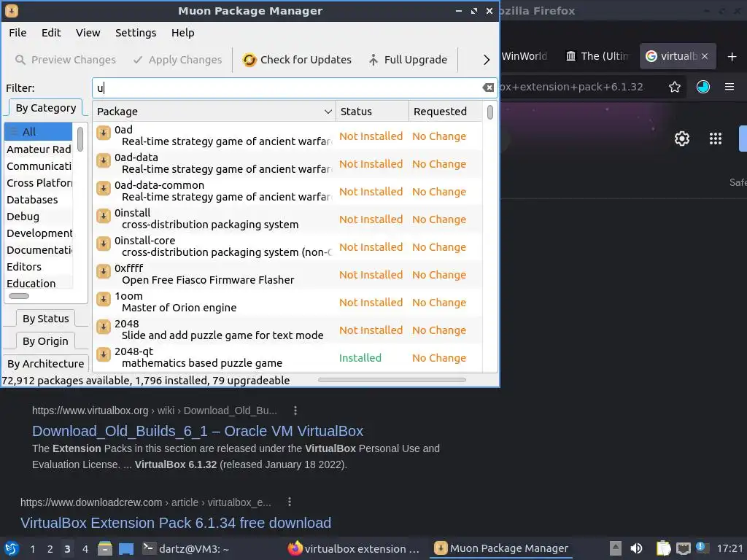Expand toolbar overflow chevron
This screenshot has width=747, height=560.
click(486, 60)
